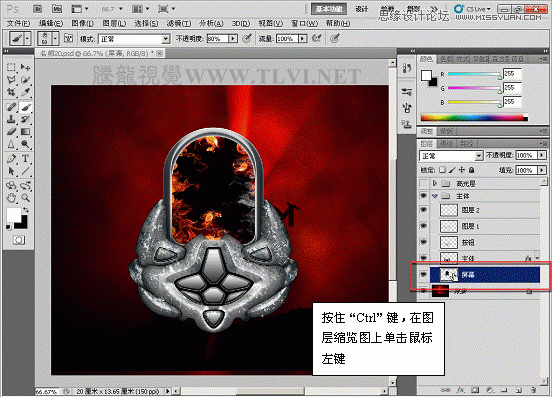This screenshot has width=552, height=397.
Task: Select the 3D Camera Orbit tool
Action: point(25,185)
